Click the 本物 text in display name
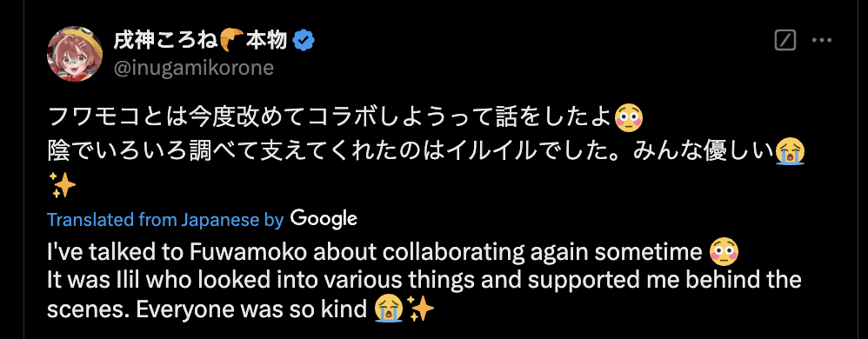Screen dimensions: 868x339 [266, 40]
